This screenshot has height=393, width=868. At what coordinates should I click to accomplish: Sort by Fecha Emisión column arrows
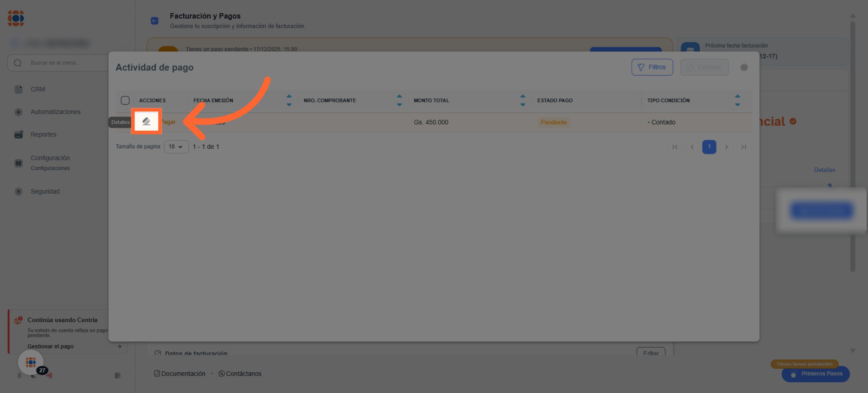click(289, 100)
